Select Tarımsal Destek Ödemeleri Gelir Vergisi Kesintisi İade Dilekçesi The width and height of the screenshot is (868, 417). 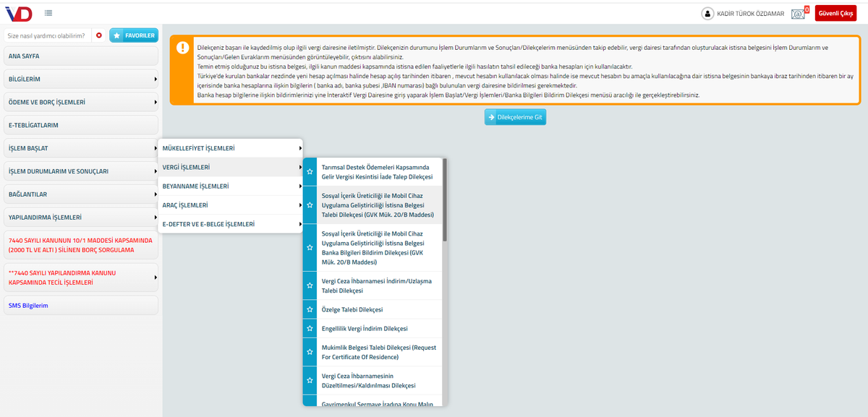(x=379, y=172)
